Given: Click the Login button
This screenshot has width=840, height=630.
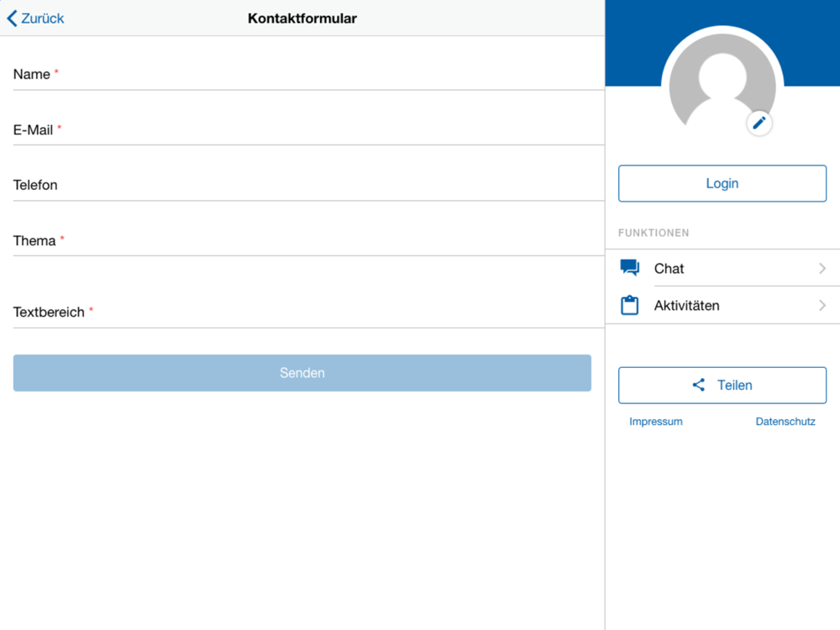Looking at the screenshot, I should pyautogui.click(x=722, y=183).
